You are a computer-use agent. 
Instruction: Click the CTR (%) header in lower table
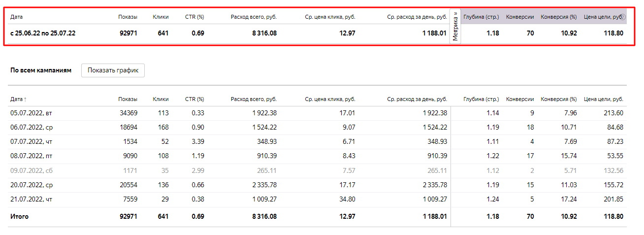pyautogui.click(x=194, y=99)
